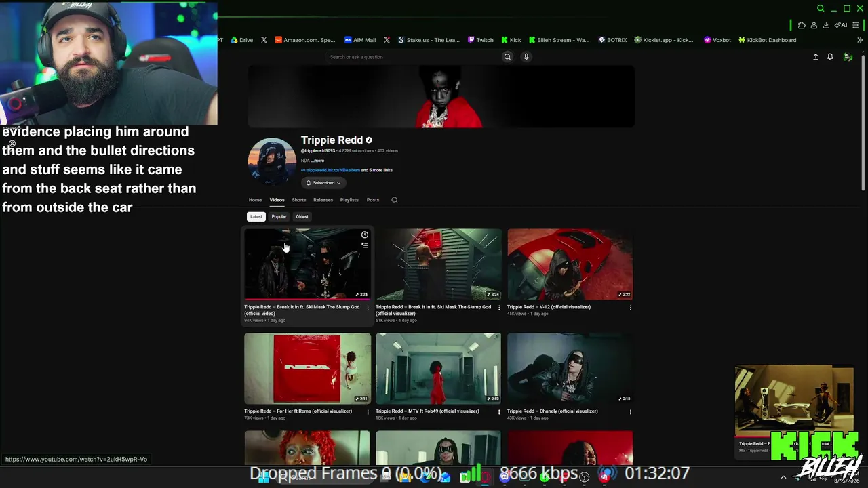Open the X bookmark beside AIM Mail
Screen dimensions: 868x488
(387, 40)
